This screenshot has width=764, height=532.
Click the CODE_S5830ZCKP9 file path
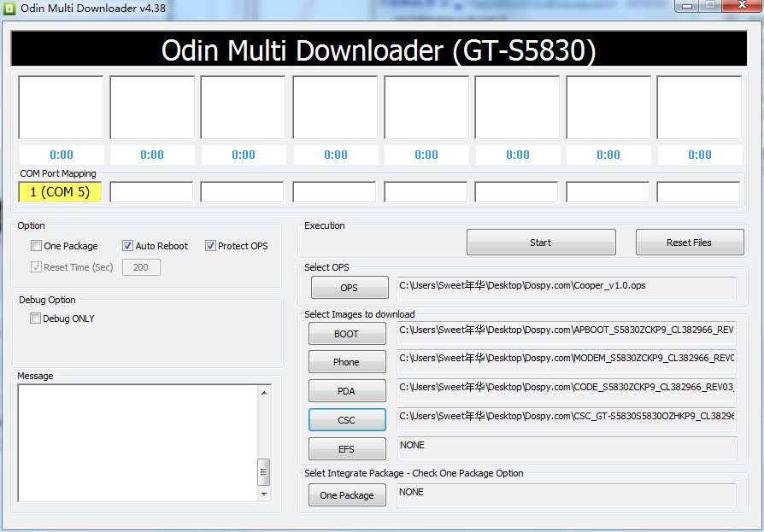click(567, 390)
